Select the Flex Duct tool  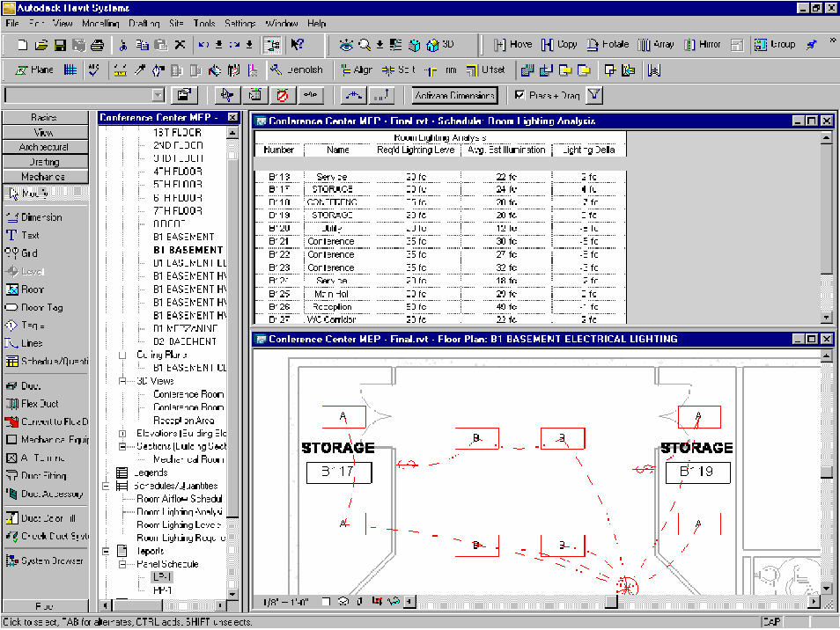pyautogui.click(x=33, y=404)
